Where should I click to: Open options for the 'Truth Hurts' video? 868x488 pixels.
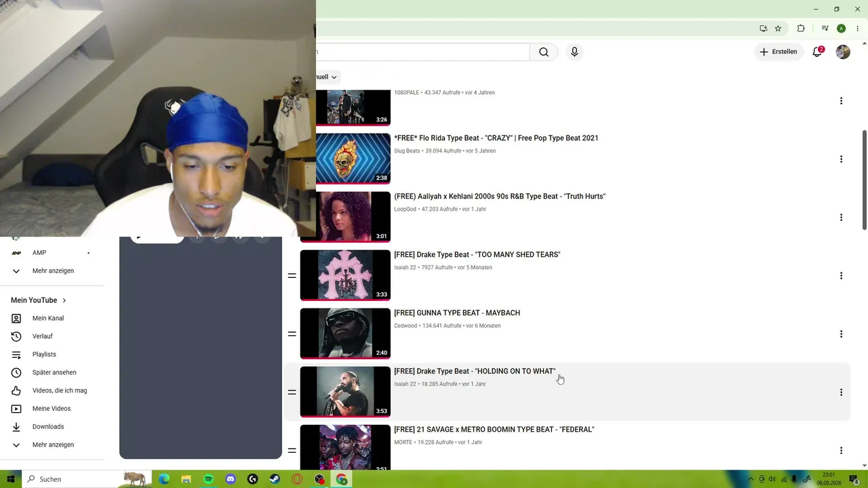841,218
